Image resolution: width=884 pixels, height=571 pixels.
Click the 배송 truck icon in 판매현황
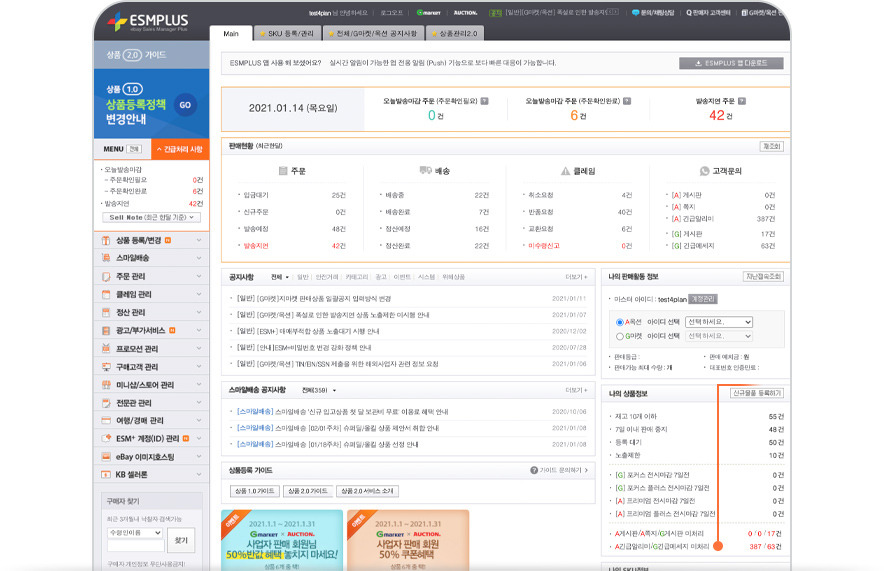tap(426, 170)
